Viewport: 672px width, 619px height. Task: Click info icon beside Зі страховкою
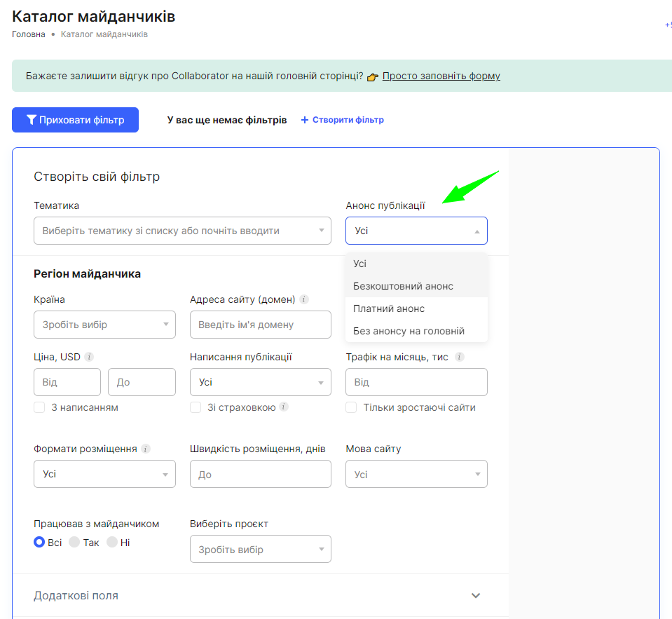pyautogui.click(x=284, y=407)
